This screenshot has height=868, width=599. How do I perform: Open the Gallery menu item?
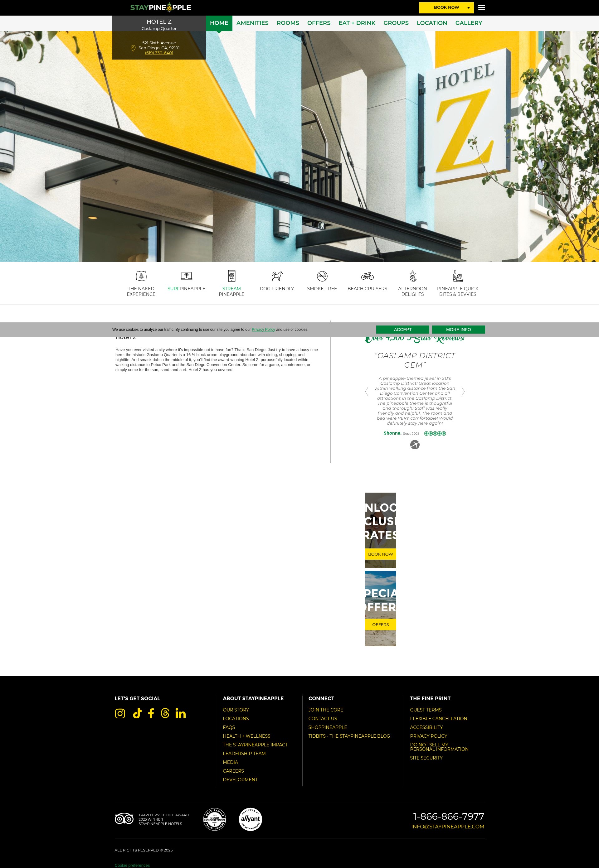[x=469, y=23]
